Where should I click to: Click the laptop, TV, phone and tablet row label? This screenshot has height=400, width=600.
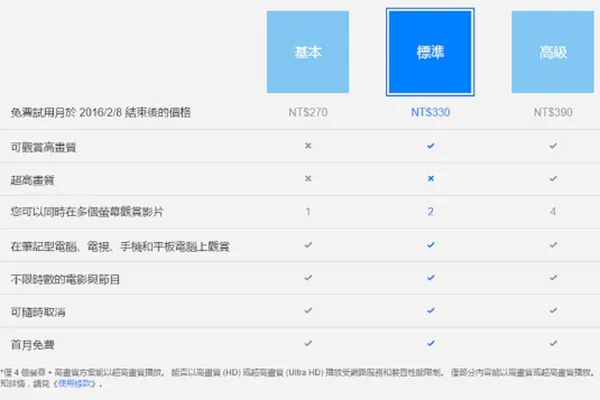click(120, 247)
